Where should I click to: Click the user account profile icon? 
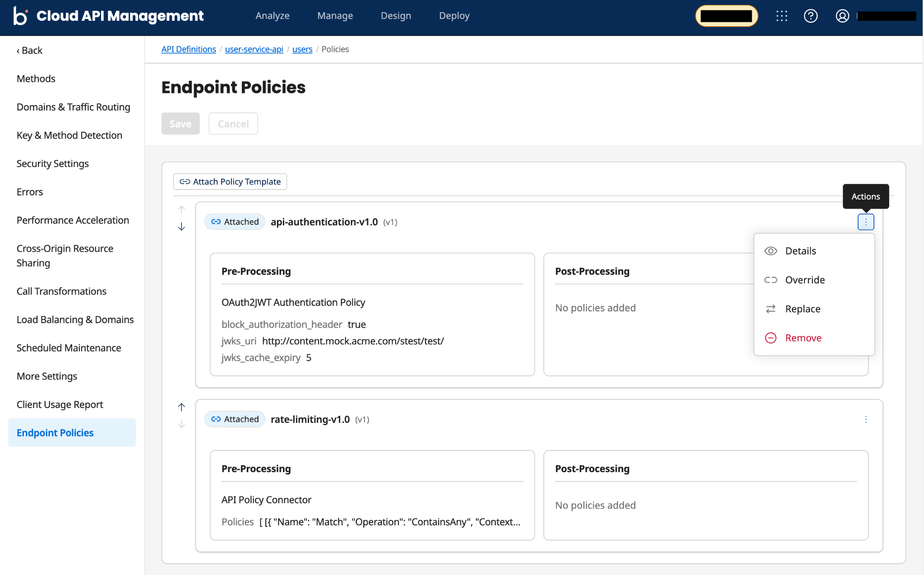pos(842,16)
